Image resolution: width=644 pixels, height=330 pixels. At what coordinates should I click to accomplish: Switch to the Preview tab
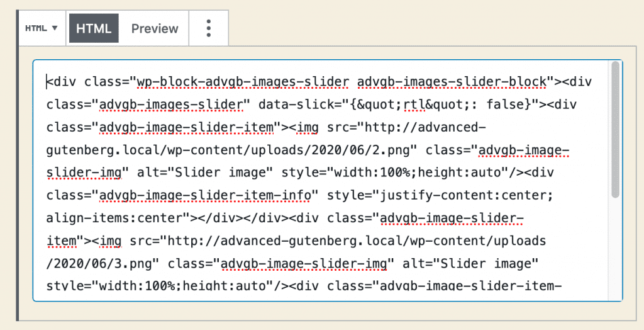pyautogui.click(x=155, y=28)
